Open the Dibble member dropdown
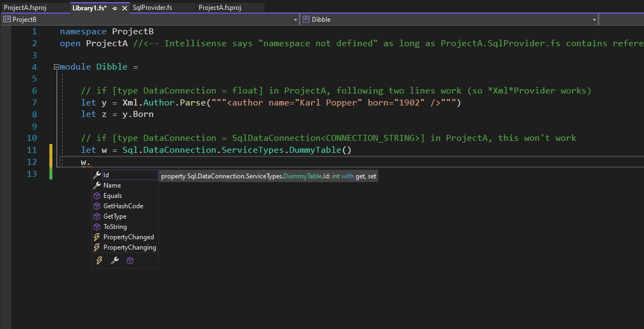Screen dimensions: 644x329 (x=594, y=19)
